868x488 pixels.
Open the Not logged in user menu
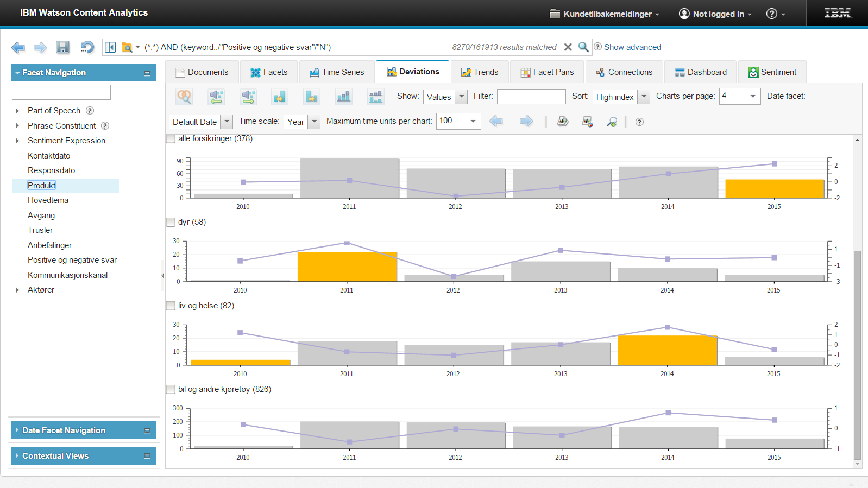[715, 14]
